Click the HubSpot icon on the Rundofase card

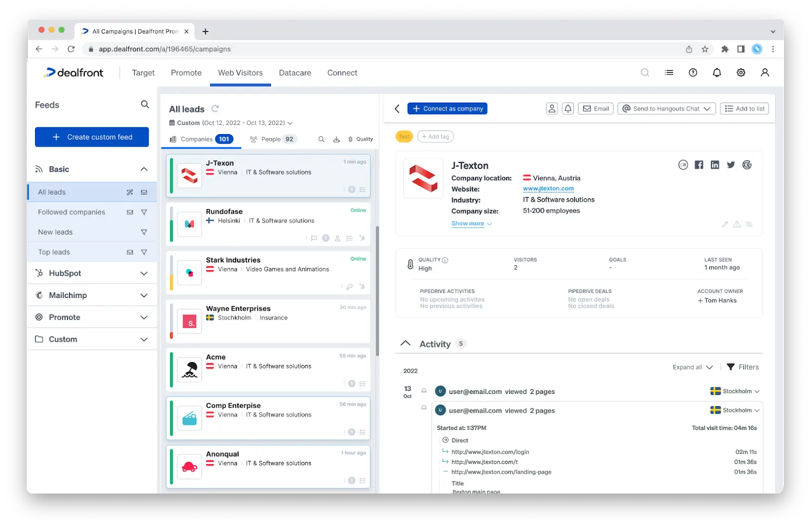362,238
